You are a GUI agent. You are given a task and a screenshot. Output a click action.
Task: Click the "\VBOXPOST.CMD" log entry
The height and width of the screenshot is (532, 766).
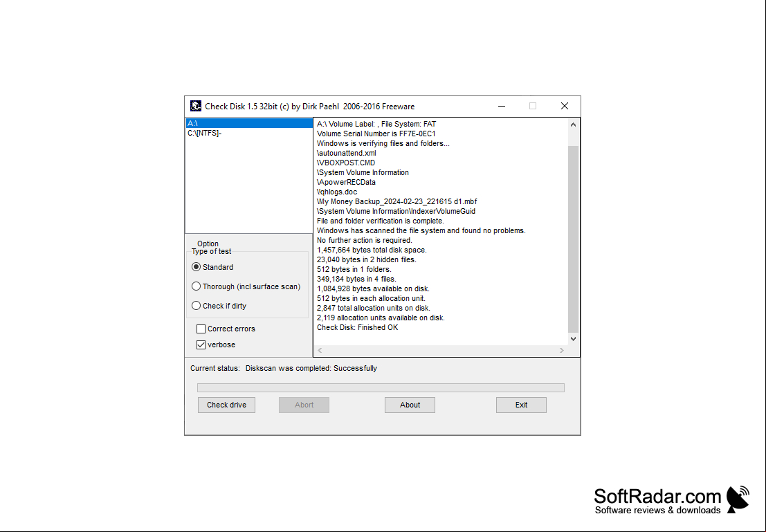tap(346, 163)
